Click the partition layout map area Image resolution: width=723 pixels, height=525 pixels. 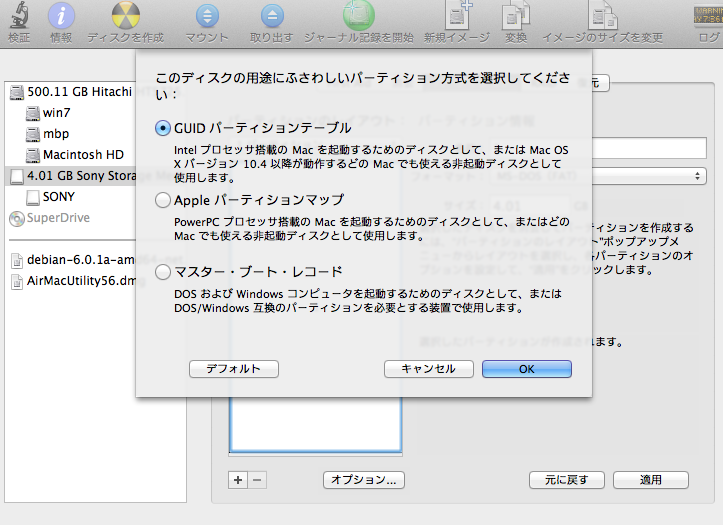(316, 425)
